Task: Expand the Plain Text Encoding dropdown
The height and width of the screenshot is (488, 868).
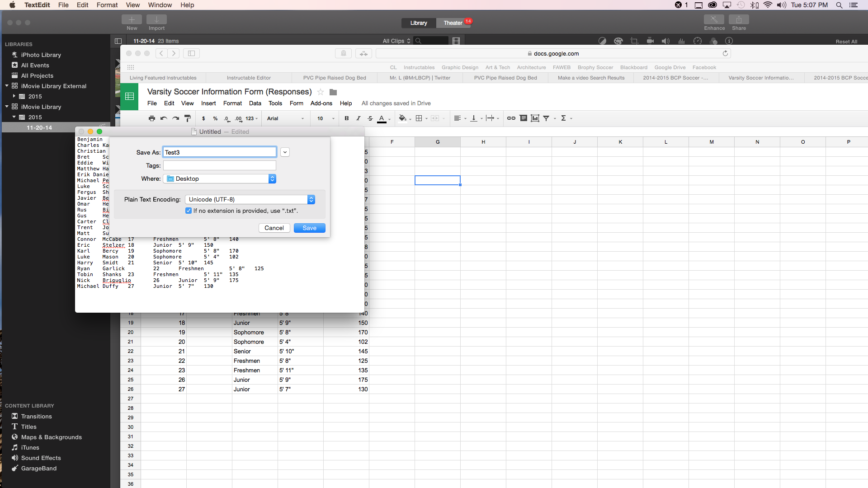Action: 310,200
